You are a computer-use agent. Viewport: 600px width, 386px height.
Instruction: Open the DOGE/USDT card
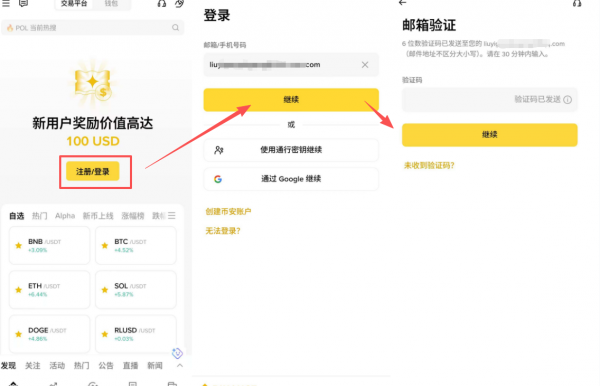pyautogui.click(x=49, y=334)
